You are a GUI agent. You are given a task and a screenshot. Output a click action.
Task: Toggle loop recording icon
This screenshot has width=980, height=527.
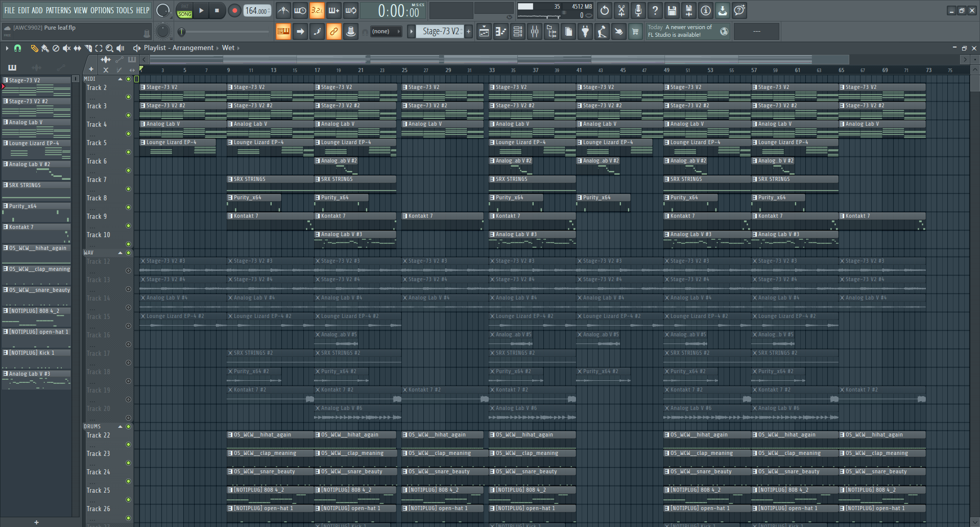[351, 10]
